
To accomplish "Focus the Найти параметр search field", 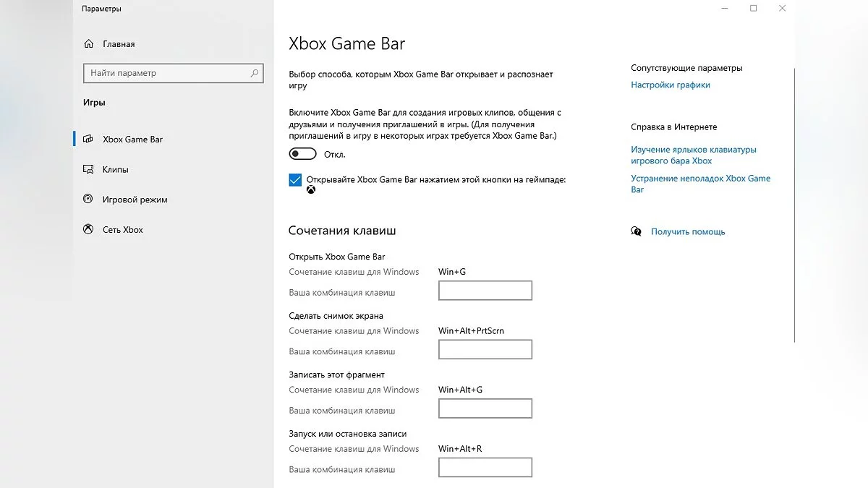I will [x=174, y=73].
